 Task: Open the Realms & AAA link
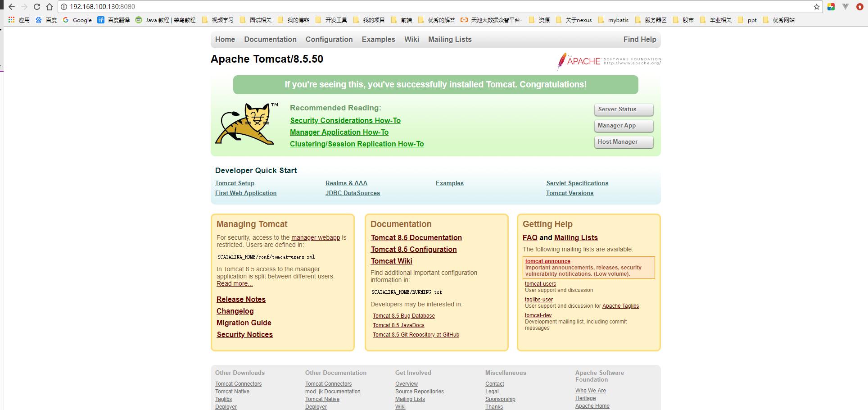(x=346, y=183)
